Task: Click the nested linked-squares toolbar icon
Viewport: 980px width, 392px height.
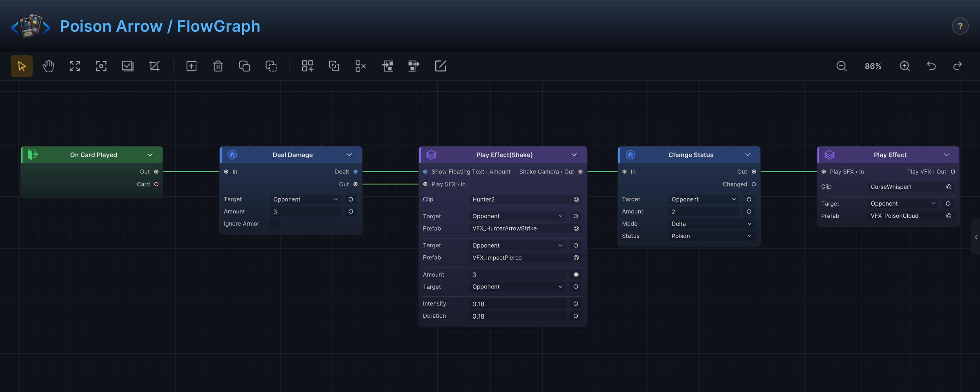Action: coord(334,66)
